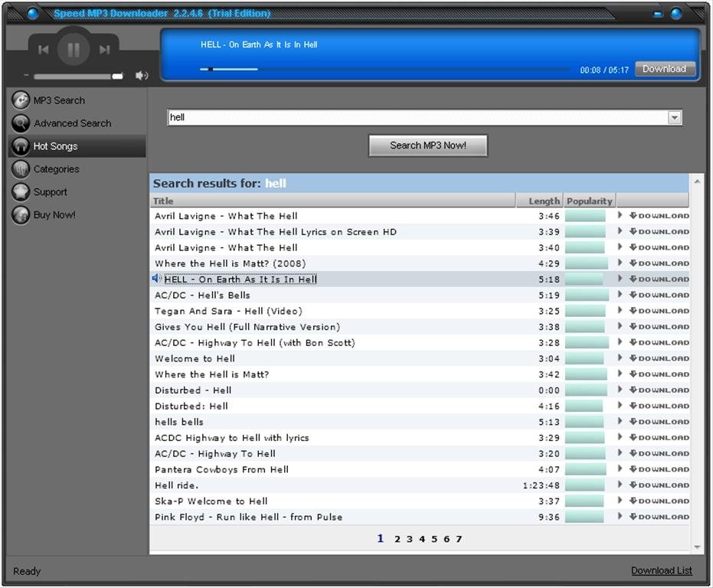Play Pantera Cowboys From Hell preview

click(x=620, y=469)
